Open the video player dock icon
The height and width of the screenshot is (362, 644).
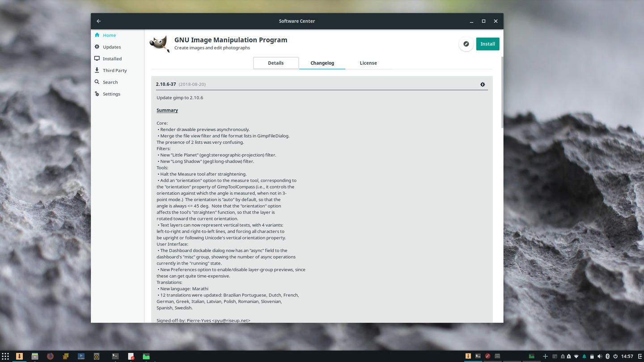pos(81,356)
